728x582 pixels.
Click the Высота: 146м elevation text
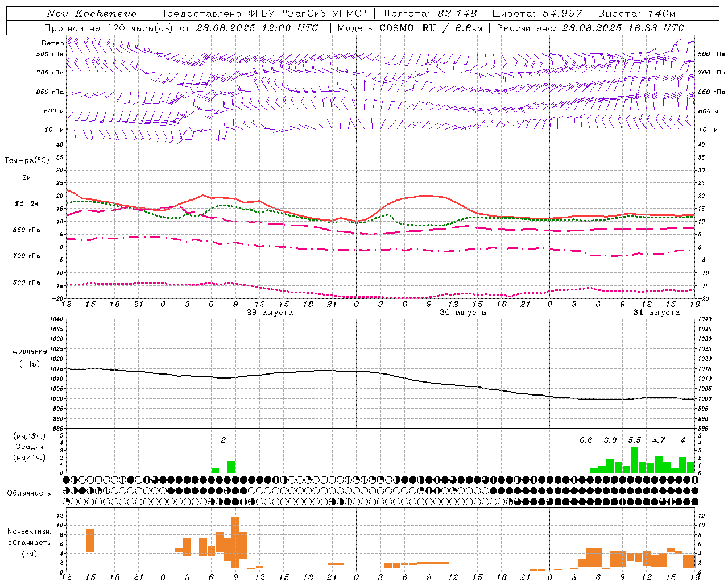pos(636,14)
